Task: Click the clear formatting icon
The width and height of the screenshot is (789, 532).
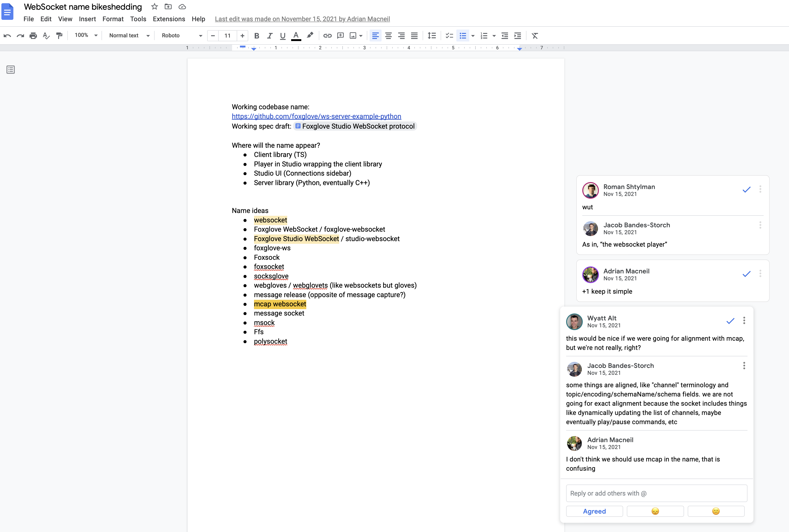Action: pyautogui.click(x=535, y=36)
